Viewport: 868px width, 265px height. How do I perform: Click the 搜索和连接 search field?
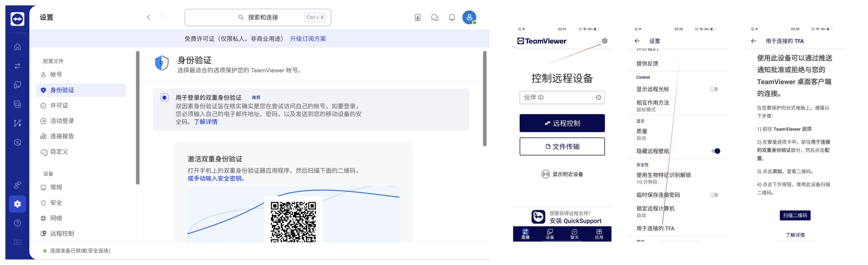pyautogui.click(x=258, y=17)
